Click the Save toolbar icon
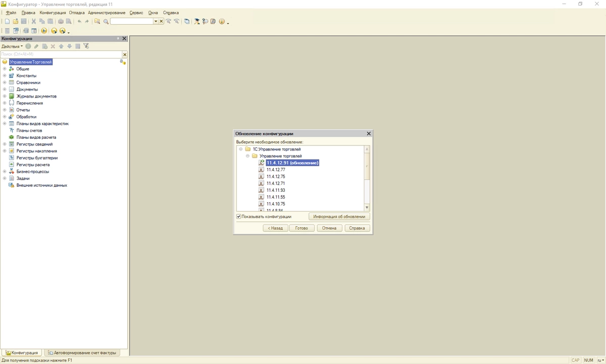The width and height of the screenshot is (606, 364). pyautogui.click(x=24, y=21)
